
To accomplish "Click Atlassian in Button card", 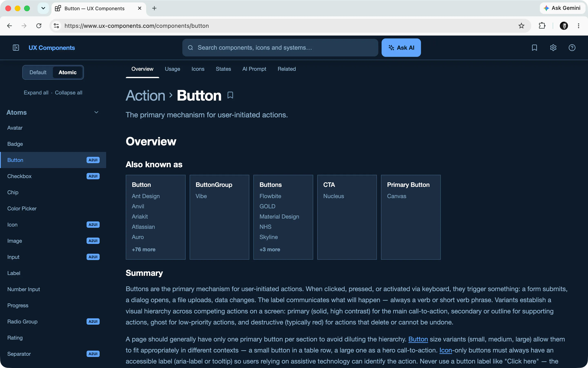I will click(143, 227).
